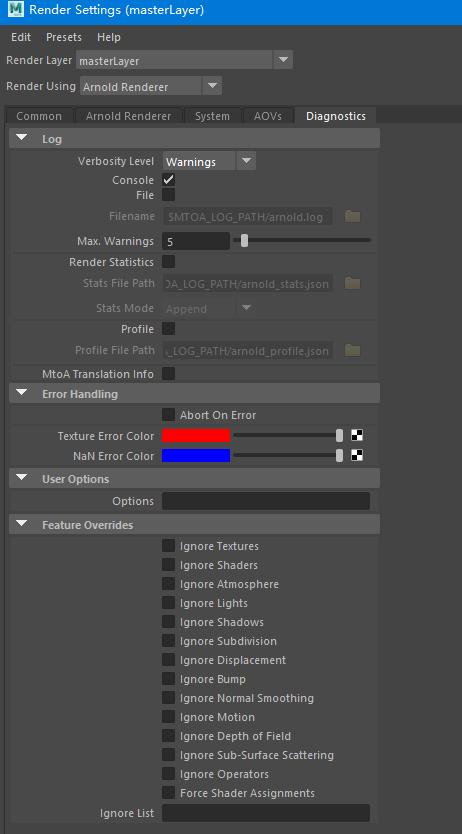
Task: Click the Filename folder browse icon
Action: (352, 216)
